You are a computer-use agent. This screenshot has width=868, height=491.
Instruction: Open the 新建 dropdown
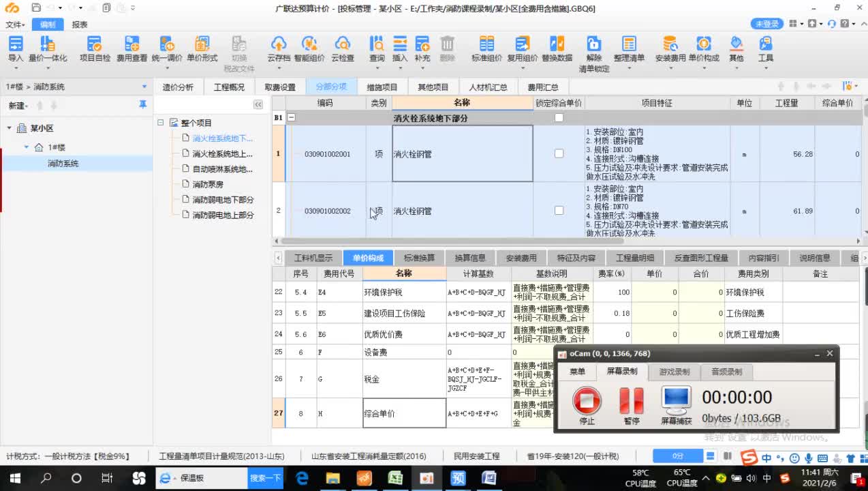pos(18,106)
